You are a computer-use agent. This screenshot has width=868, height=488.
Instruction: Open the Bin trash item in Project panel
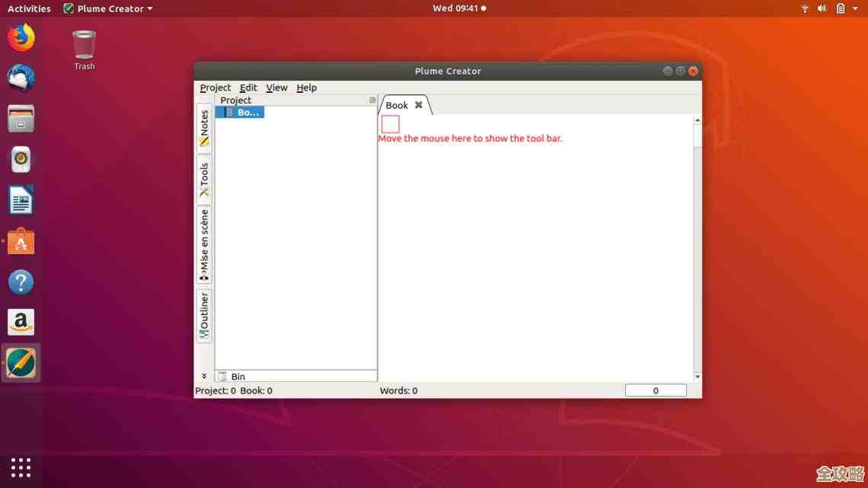238,376
